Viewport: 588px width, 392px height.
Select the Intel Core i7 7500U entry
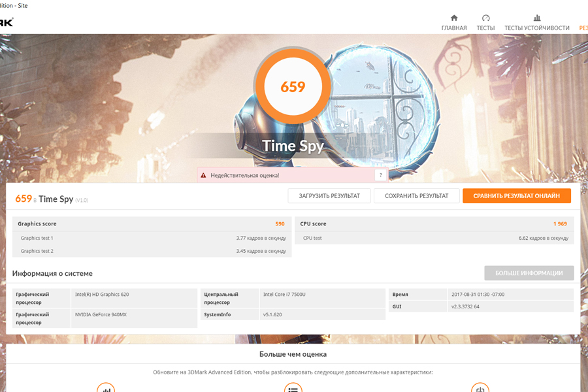(x=284, y=295)
